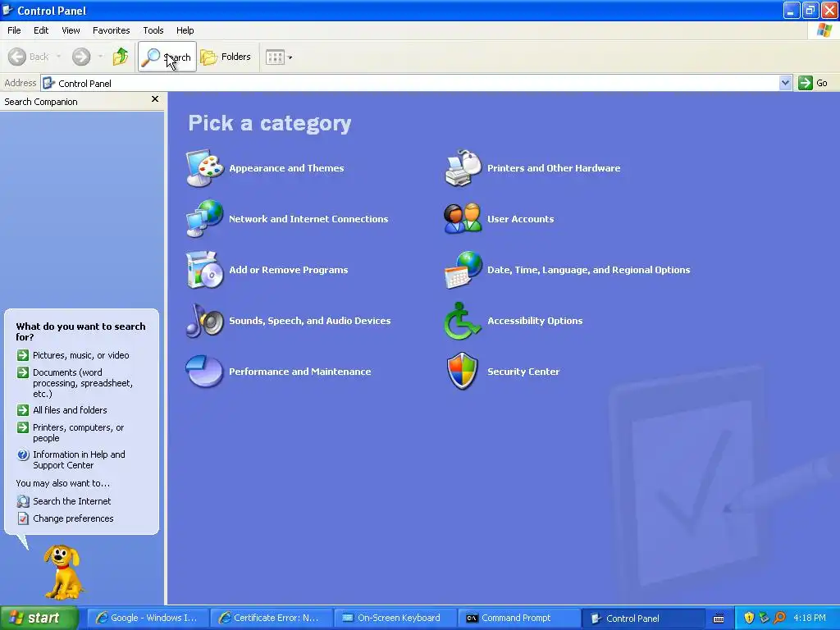Click the Windows Start button
840x630 pixels.
39,619
